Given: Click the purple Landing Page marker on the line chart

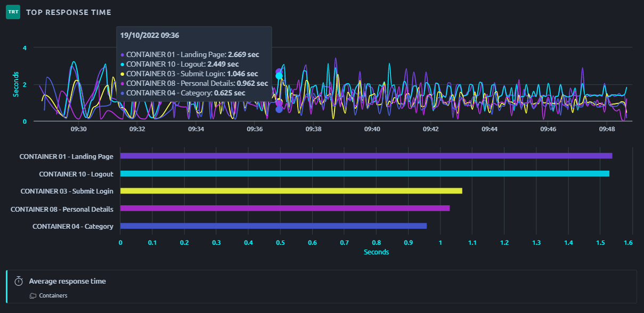Looking at the screenshot, I should [279, 71].
